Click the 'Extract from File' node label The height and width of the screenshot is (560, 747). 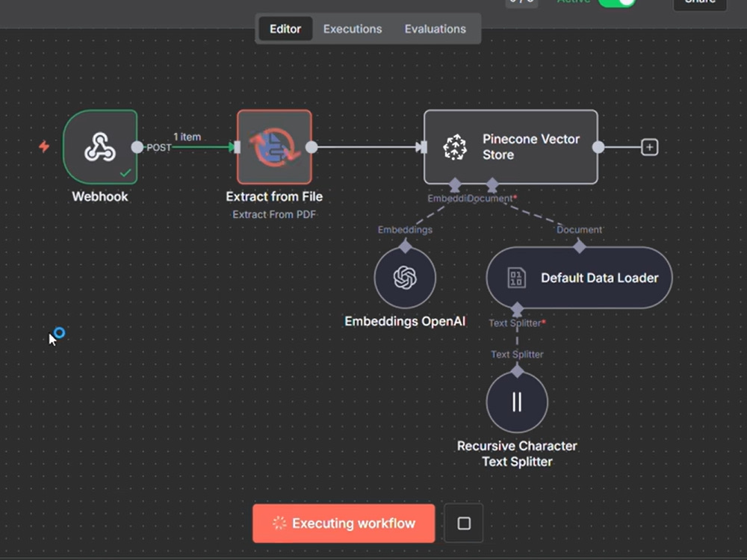coord(274,196)
